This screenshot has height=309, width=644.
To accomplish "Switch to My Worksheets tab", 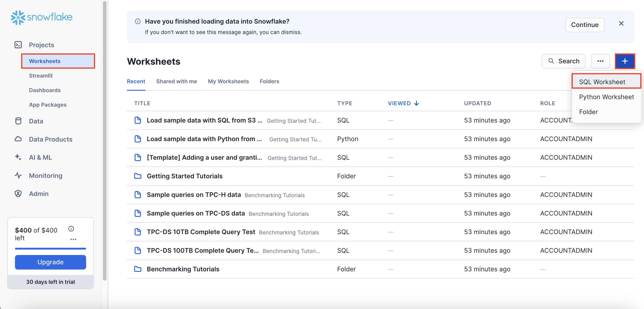I will click(x=228, y=81).
